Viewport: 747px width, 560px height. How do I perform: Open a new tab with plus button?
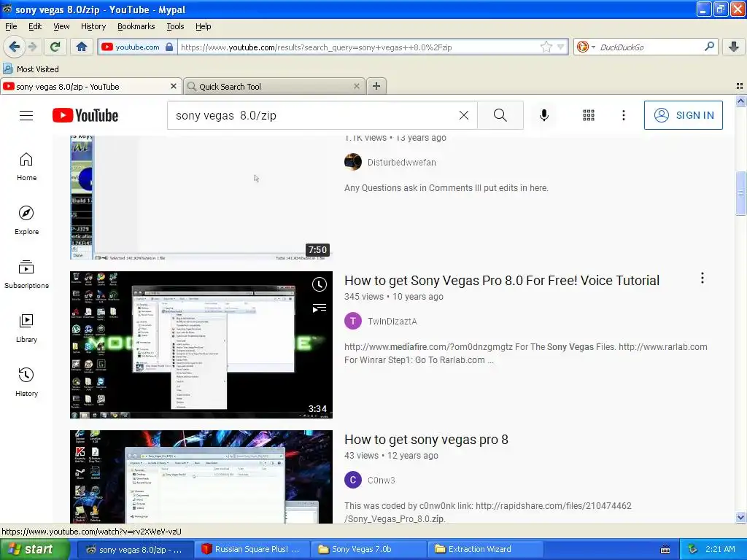(376, 86)
